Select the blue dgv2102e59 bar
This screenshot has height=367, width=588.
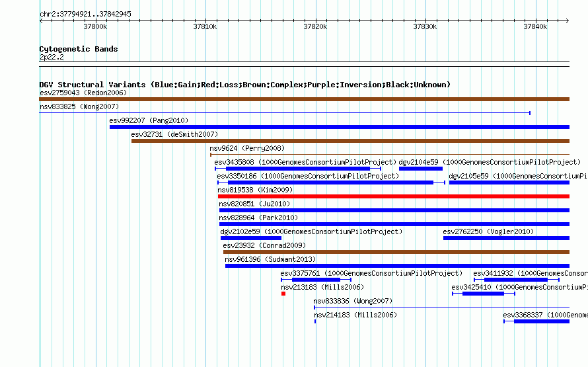(251, 238)
